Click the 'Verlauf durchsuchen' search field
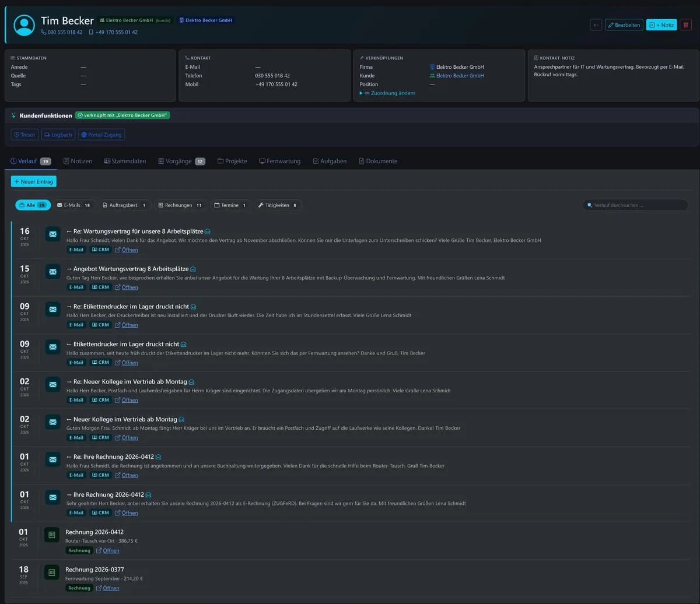The height and width of the screenshot is (604, 700). click(635, 205)
